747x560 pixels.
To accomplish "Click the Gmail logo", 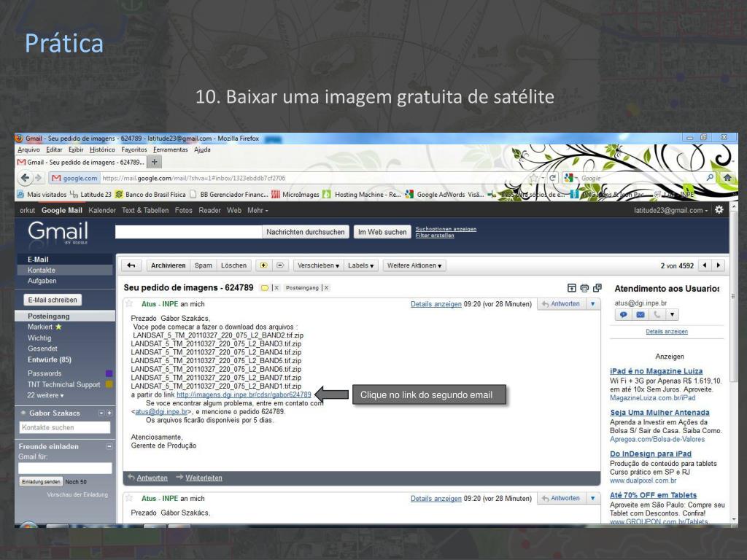I will pyautogui.click(x=58, y=233).
